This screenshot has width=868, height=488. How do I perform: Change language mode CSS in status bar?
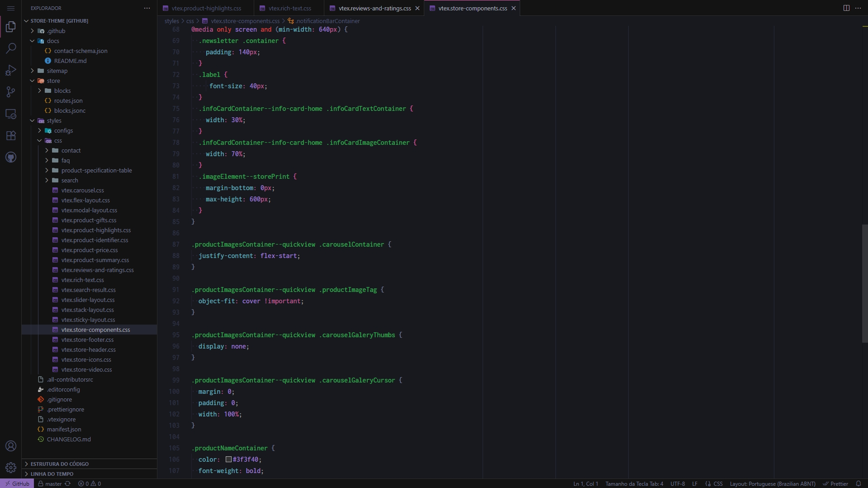coord(718,483)
